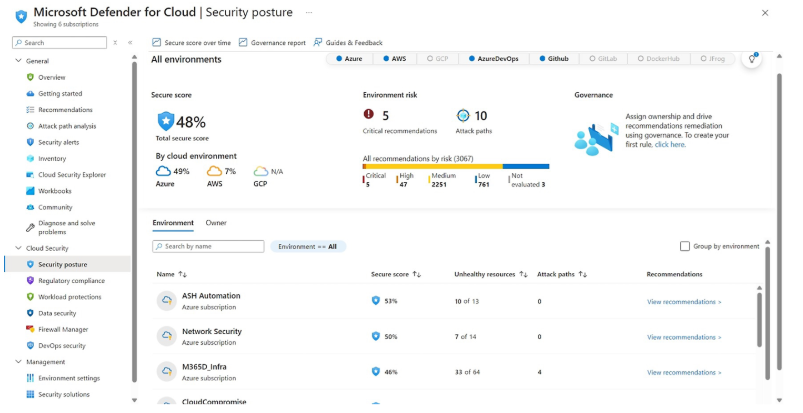Clear the sidebar search with X
The width and height of the screenshot is (803, 413).
[115, 43]
